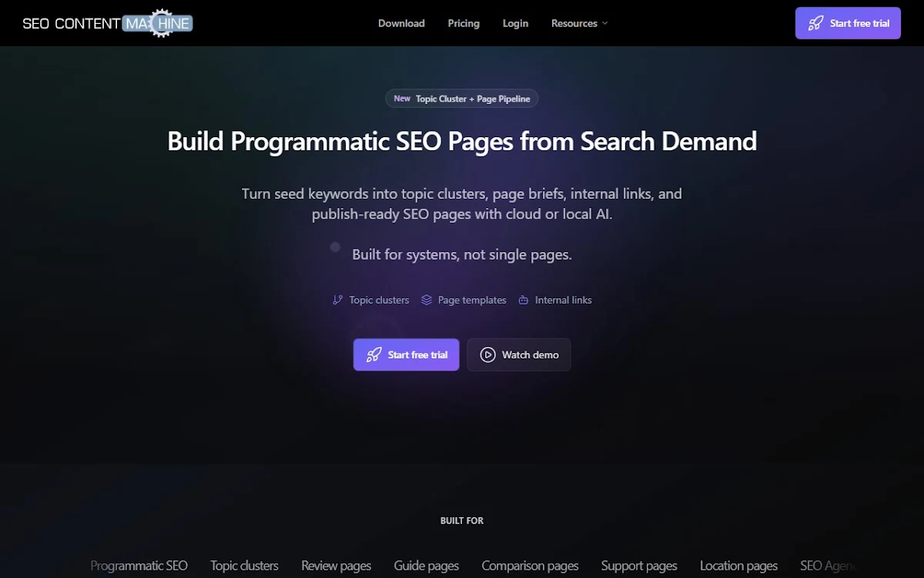The width and height of the screenshot is (924, 578).
Task: Open the Download page
Action: click(401, 23)
